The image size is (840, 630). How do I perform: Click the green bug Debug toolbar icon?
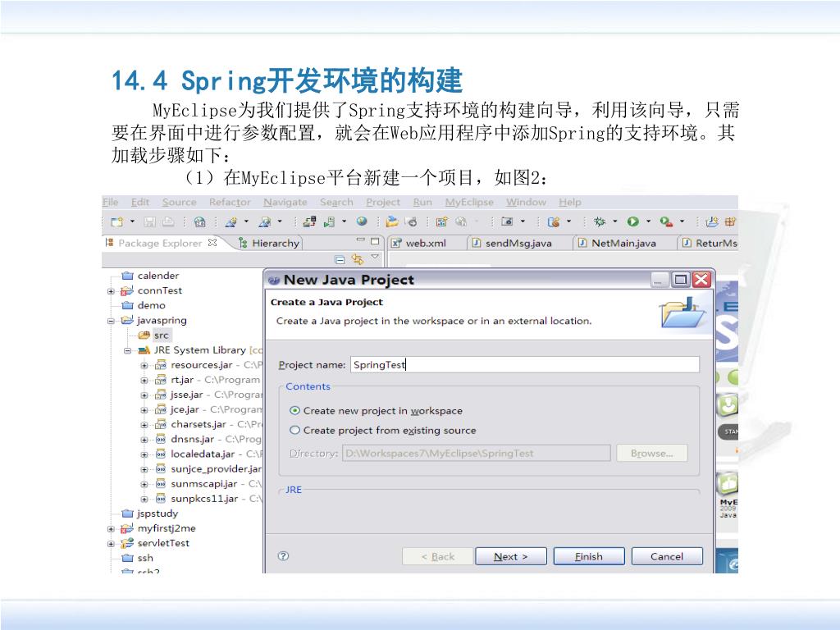click(x=600, y=221)
